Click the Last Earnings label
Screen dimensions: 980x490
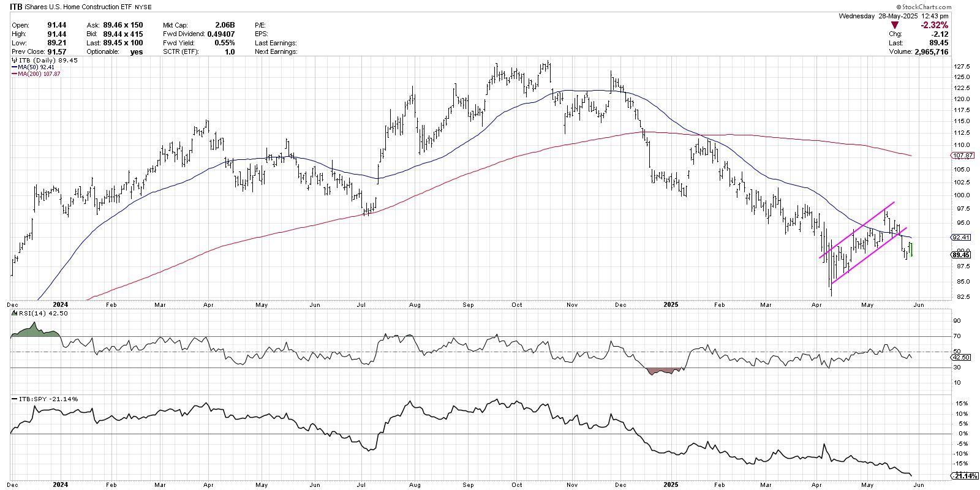[x=275, y=43]
